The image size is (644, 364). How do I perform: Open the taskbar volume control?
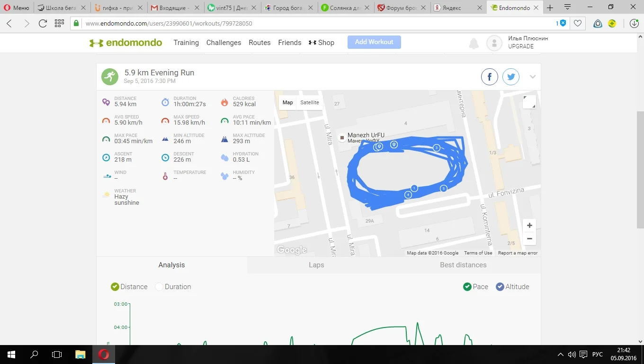point(572,355)
